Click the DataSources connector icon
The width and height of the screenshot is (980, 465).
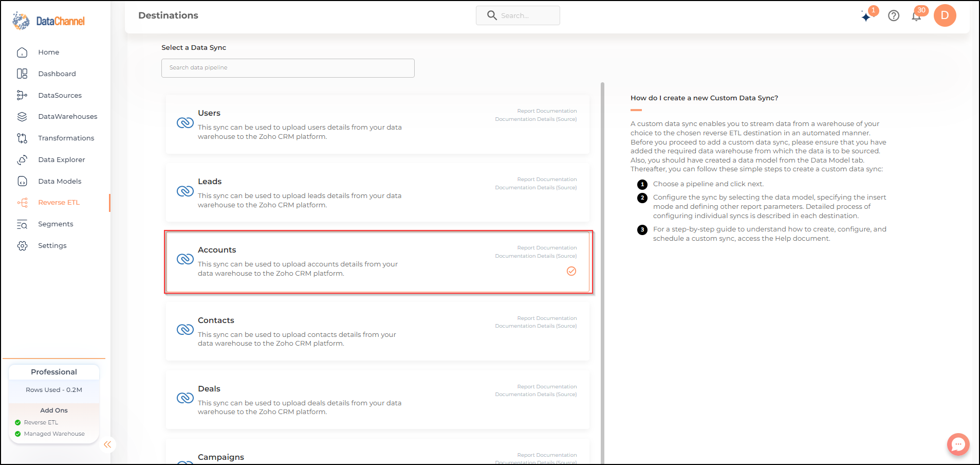click(x=22, y=95)
